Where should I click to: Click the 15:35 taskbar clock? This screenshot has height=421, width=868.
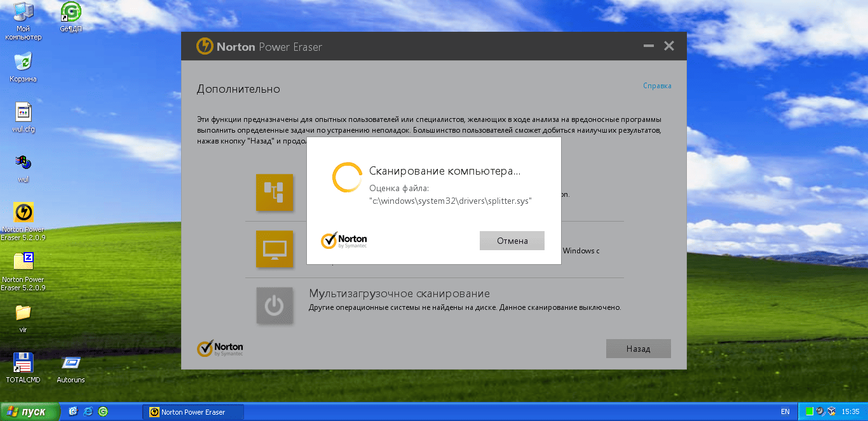850,412
